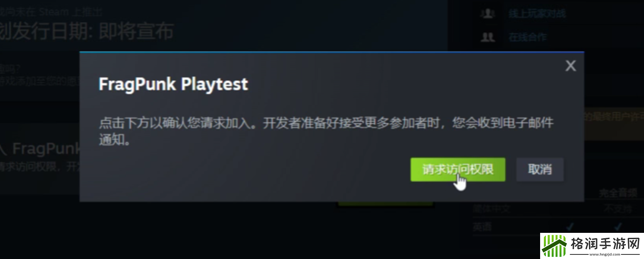Click the first checkmark in the 英语 row
This screenshot has width=644, height=259.
coord(570,227)
